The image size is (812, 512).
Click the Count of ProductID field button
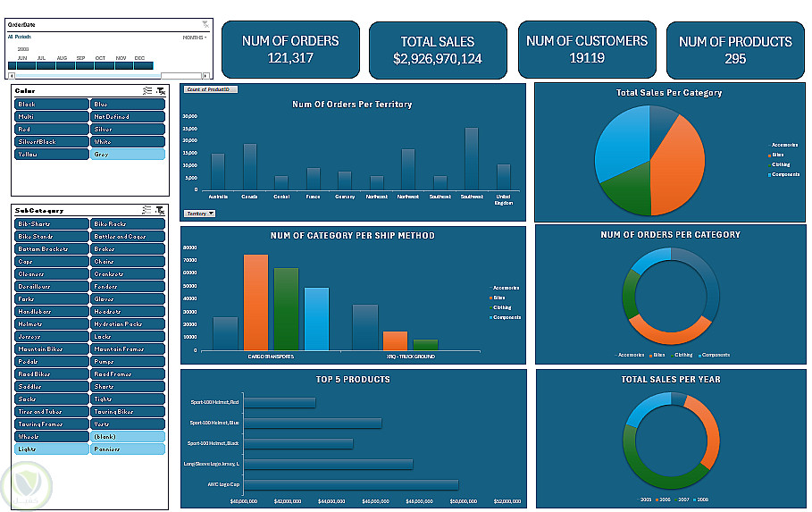(211, 89)
